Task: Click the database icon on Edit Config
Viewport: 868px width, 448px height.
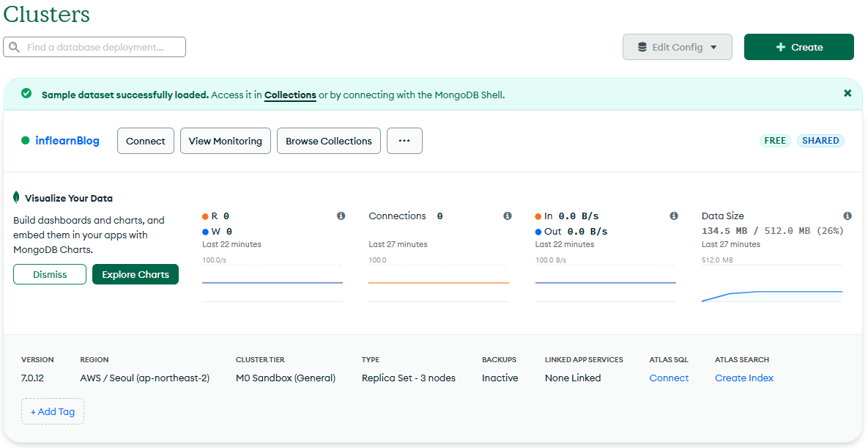Action: 642,47
